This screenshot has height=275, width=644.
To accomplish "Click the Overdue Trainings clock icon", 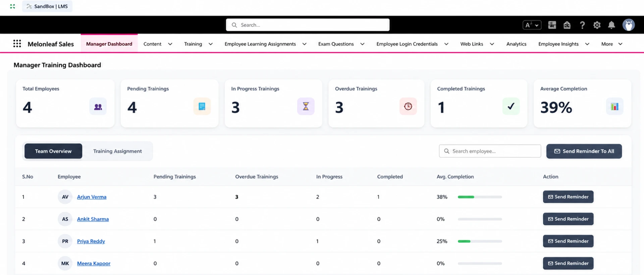I will click(408, 106).
